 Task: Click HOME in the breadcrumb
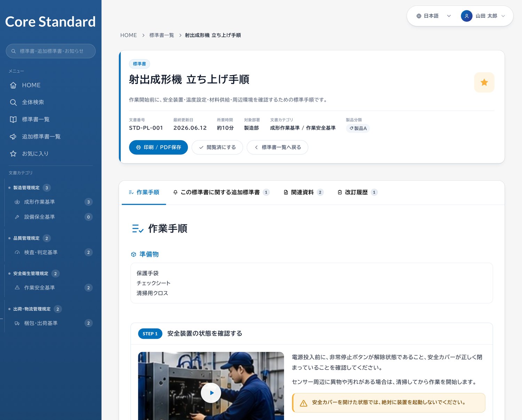click(x=128, y=35)
